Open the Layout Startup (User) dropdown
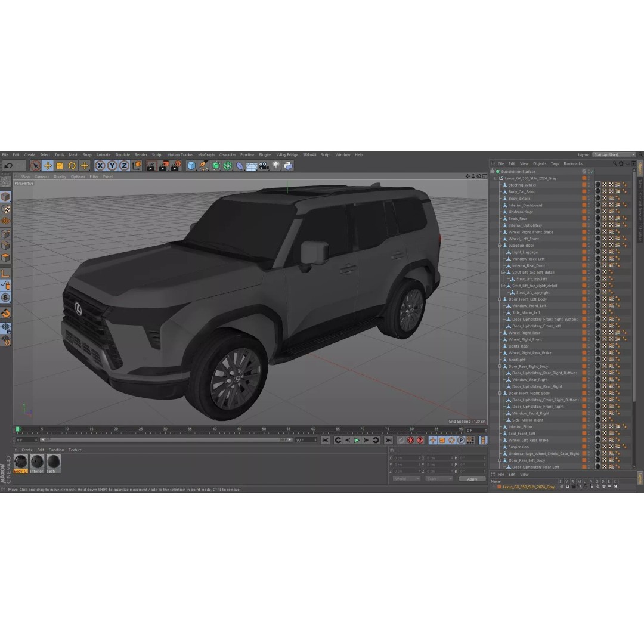The height and width of the screenshot is (644, 644). pos(614,155)
